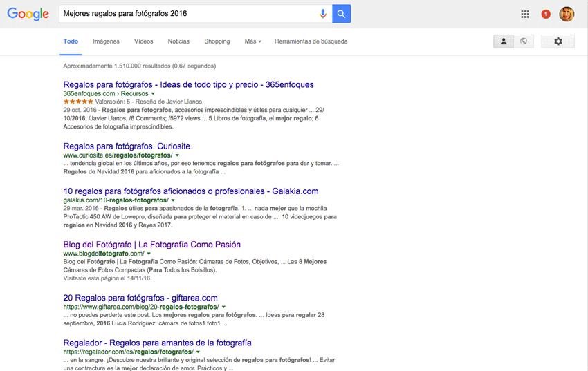The image size is (588, 371).
Task: Click the galakia.com/10-regalos-fotografos/ URL text
Action: tap(116, 200)
